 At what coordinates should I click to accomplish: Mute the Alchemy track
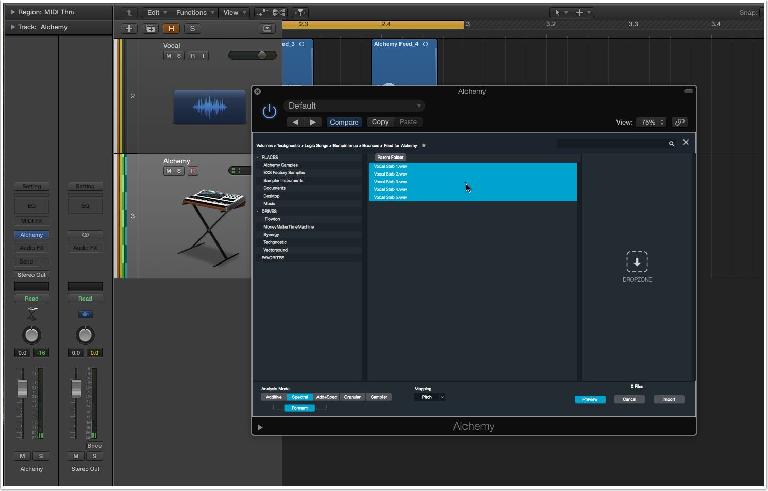(169, 171)
